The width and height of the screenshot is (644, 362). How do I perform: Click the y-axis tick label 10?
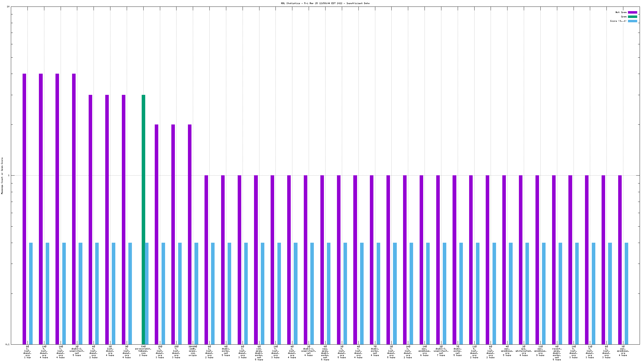[x=8, y=7]
